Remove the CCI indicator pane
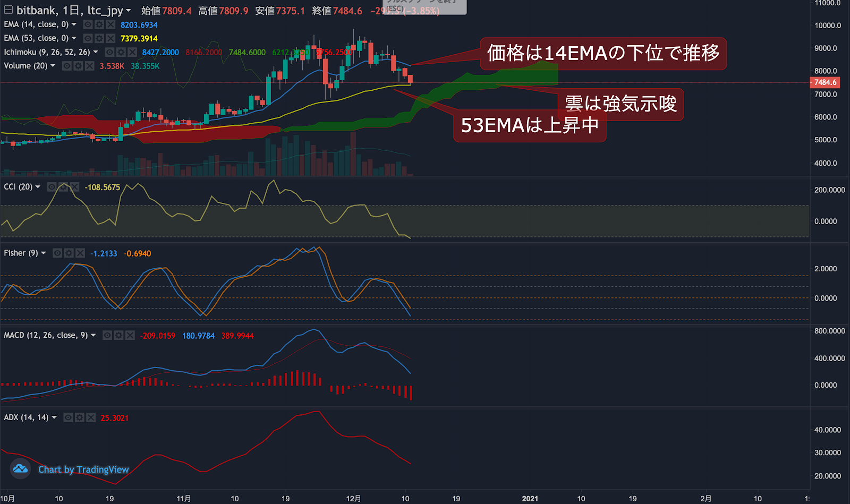Viewport: 850px width, 504px height. [75, 187]
